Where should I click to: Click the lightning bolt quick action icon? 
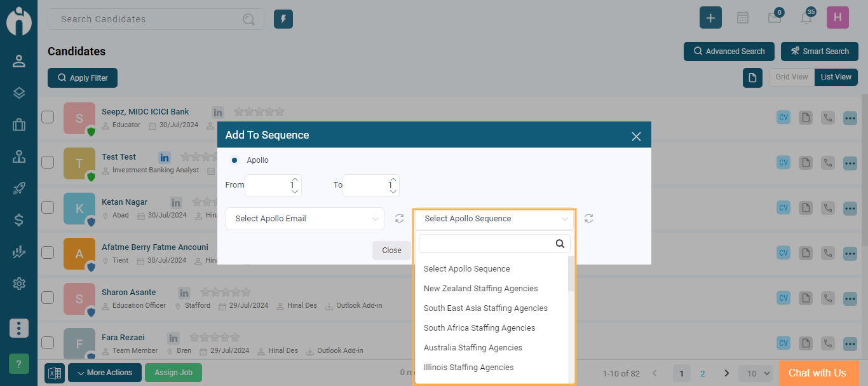(x=283, y=19)
